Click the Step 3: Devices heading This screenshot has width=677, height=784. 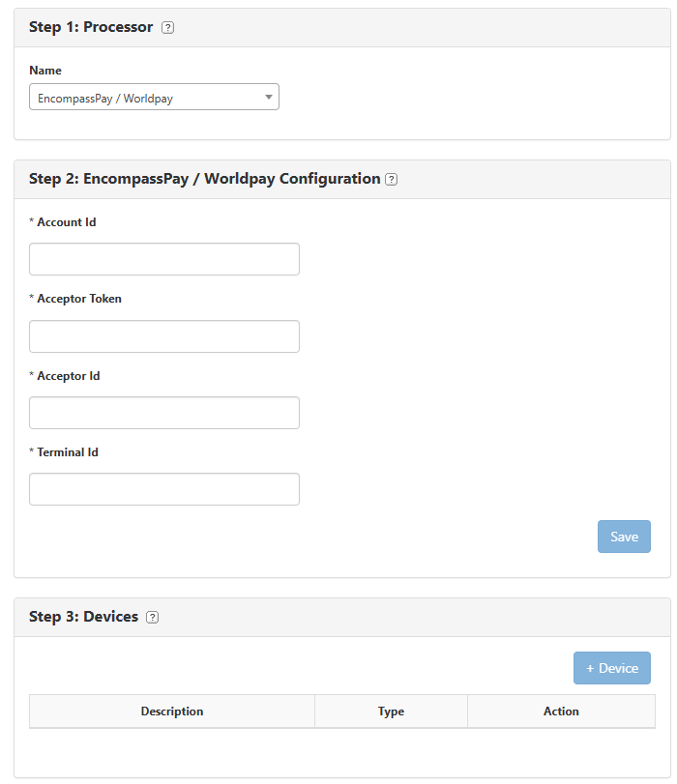pos(83,617)
